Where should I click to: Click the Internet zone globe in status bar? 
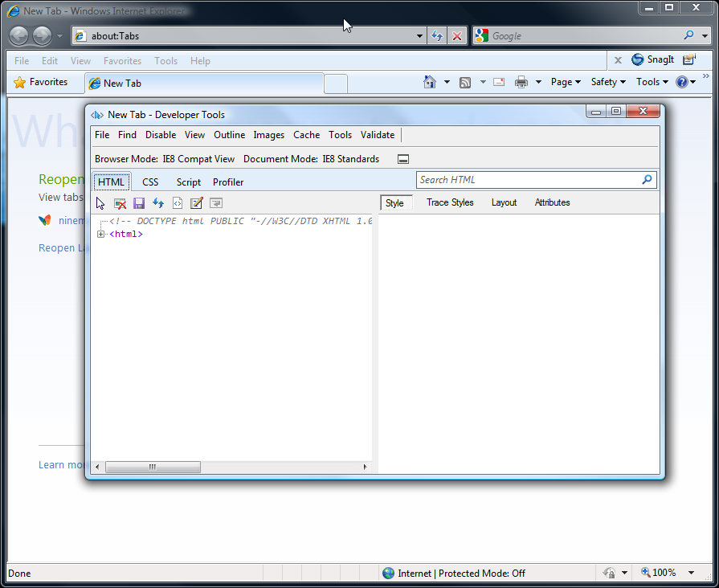pyautogui.click(x=388, y=573)
